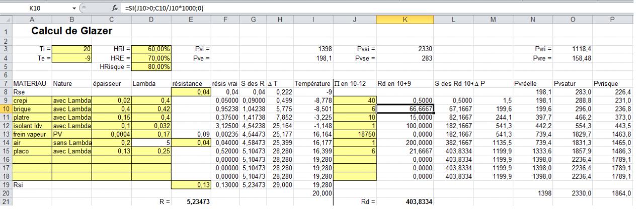Select the 'air' material cell

click(31, 143)
